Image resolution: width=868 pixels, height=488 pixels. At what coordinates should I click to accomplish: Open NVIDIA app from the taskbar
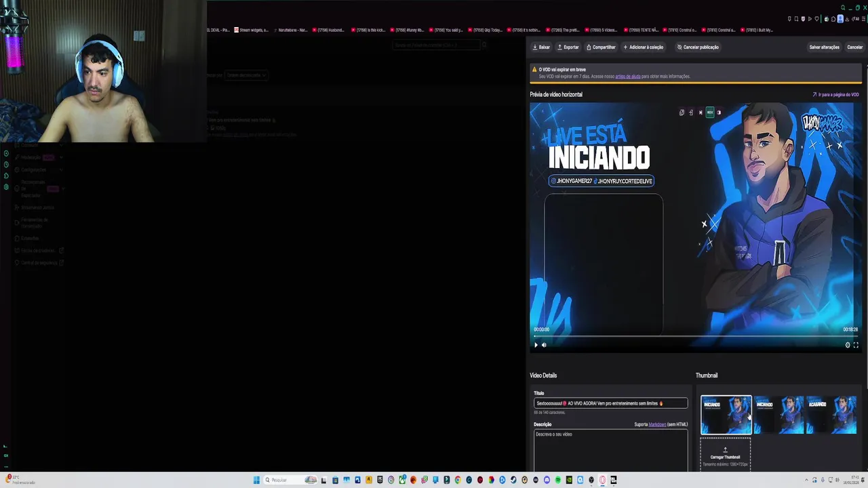point(569,480)
